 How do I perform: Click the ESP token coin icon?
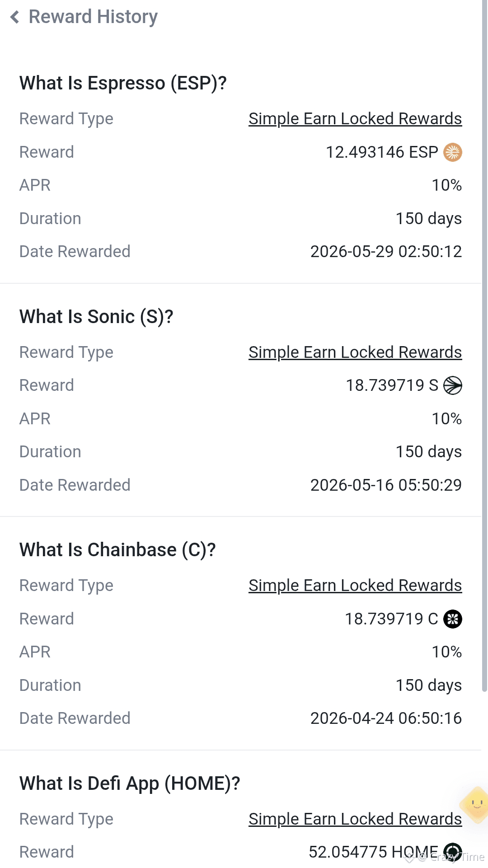click(x=453, y=152)
